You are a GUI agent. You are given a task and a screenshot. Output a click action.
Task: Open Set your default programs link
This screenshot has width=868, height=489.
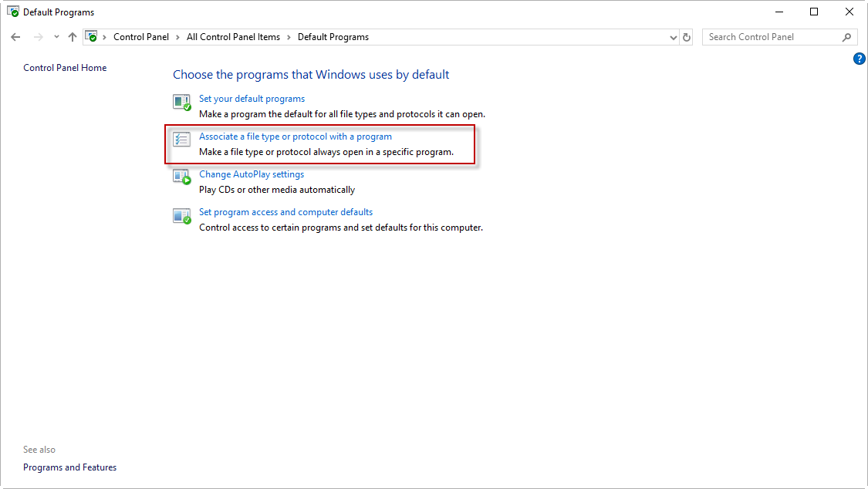coord(252,99)
